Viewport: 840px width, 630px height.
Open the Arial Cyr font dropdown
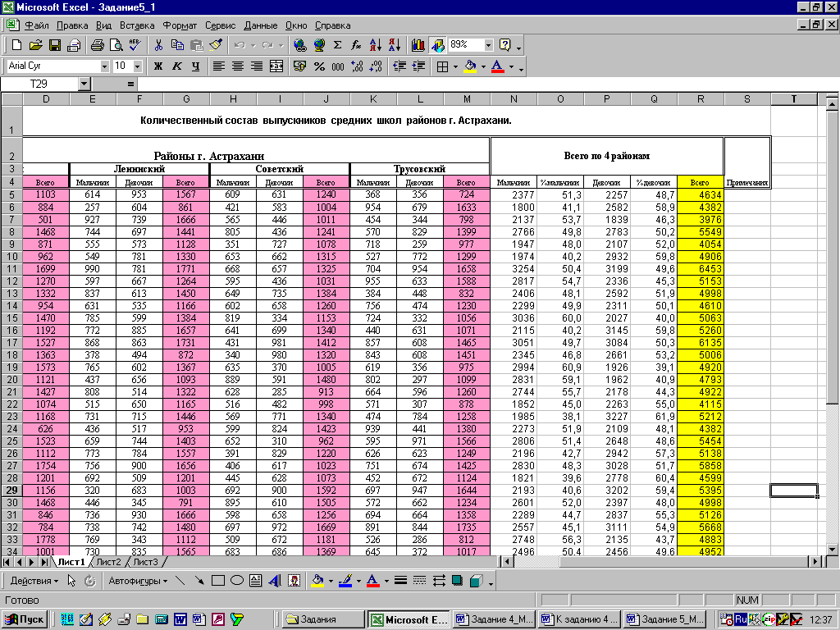104,66
